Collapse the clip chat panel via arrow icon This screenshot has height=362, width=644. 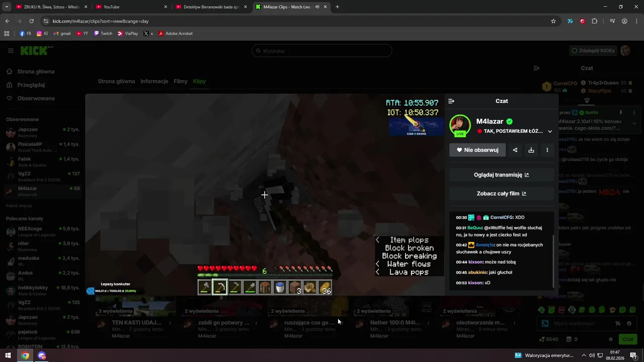[x=451, y=101]
